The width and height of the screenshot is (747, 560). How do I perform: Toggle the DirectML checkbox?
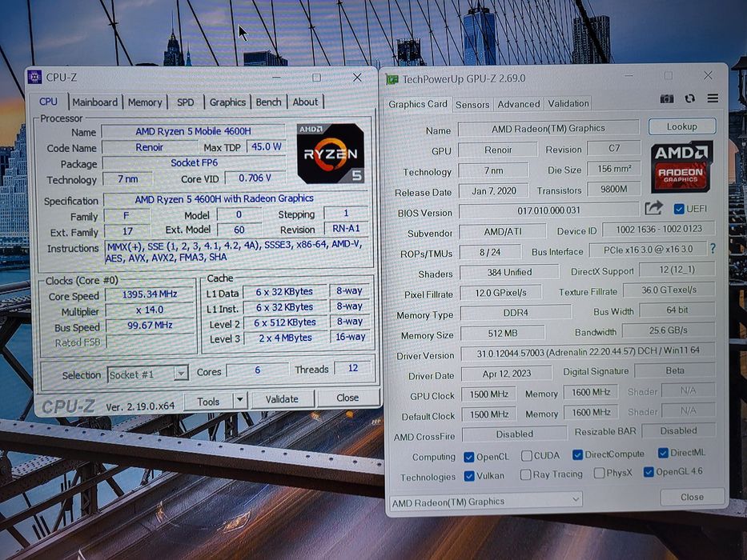[663, 453]
